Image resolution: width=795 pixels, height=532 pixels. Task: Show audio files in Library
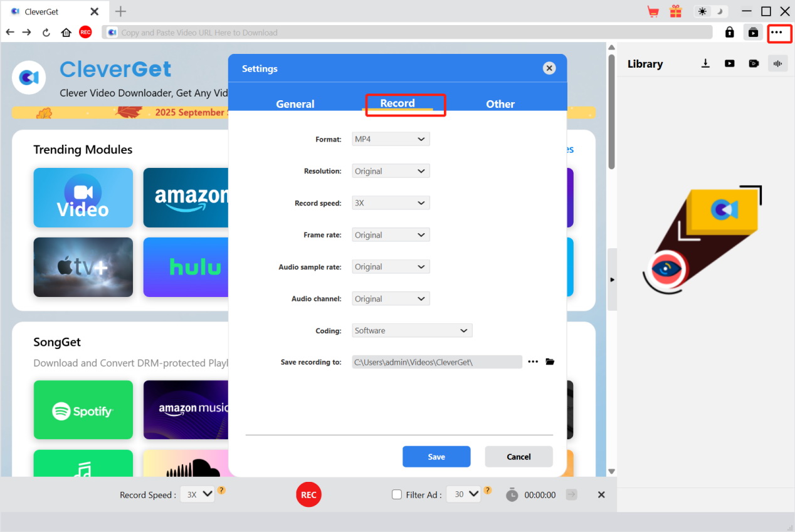click(x=778, y=63)
